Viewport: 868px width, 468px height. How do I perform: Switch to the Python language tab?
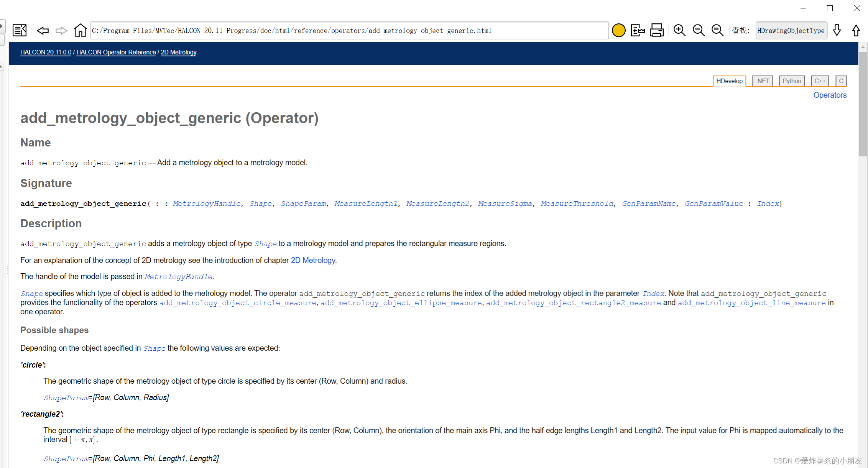(x=792, y=81)
